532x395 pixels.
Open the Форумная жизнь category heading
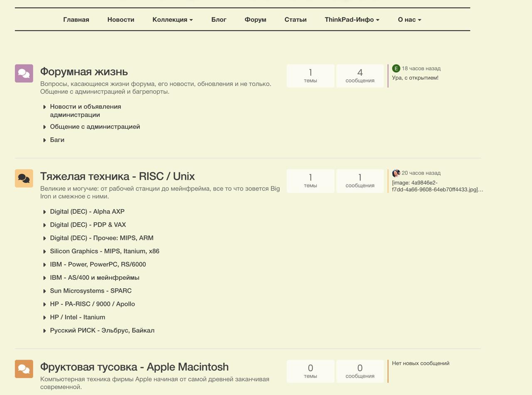(x=84, y=72)
